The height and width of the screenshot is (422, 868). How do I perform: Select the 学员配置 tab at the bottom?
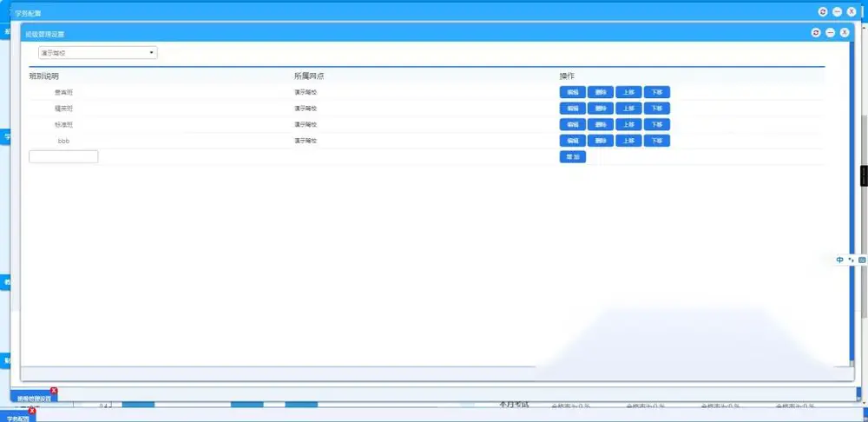coord(16,419)
